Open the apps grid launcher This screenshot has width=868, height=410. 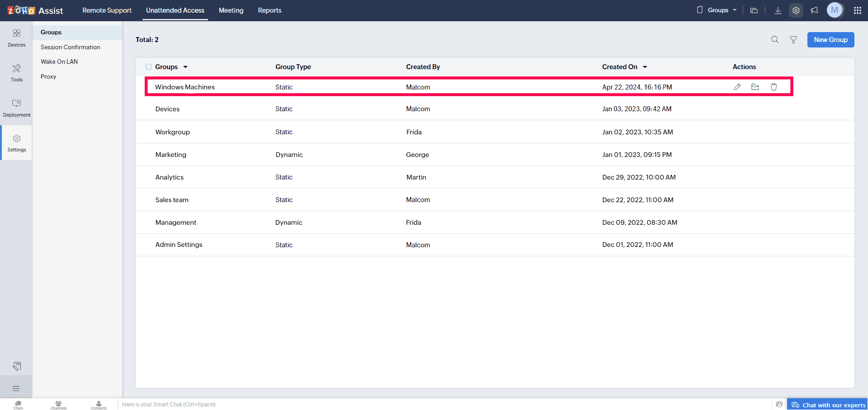click(857, 10)
